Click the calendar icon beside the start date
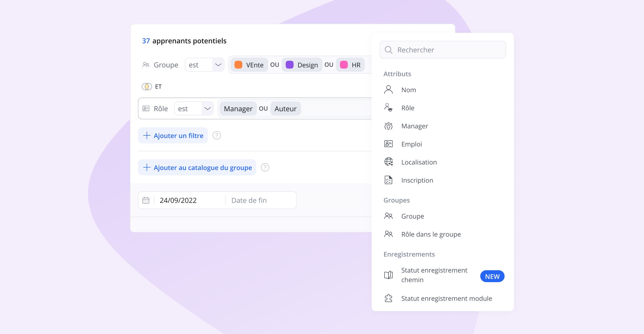 146,200
